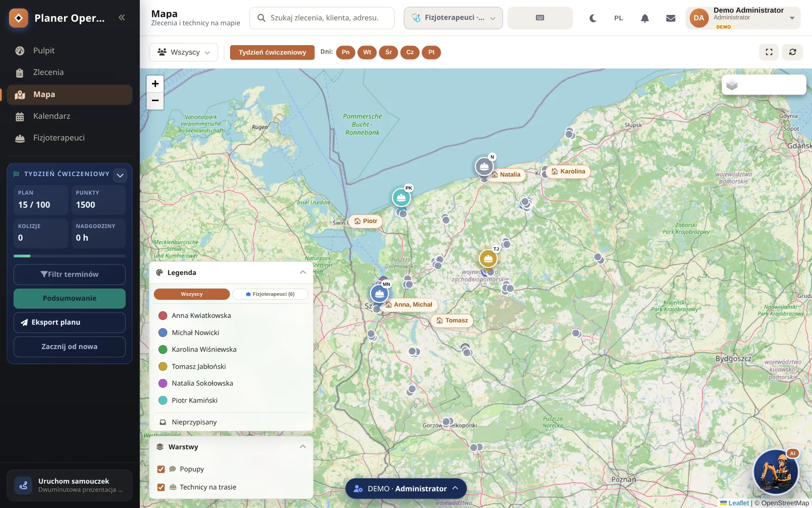This screenshot has width=812, height=508.
Task: Collapse the Legenda panel
Action: point(303,272)
